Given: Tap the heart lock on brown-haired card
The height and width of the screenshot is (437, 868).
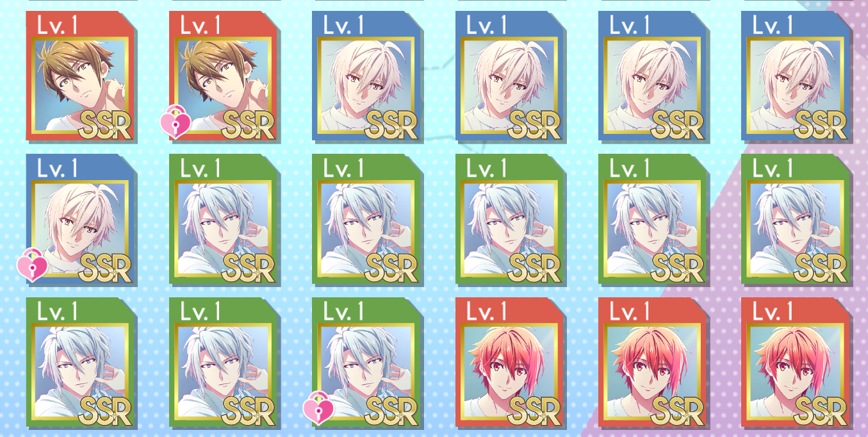Looking at the screenshot, I should click(175, 123).
